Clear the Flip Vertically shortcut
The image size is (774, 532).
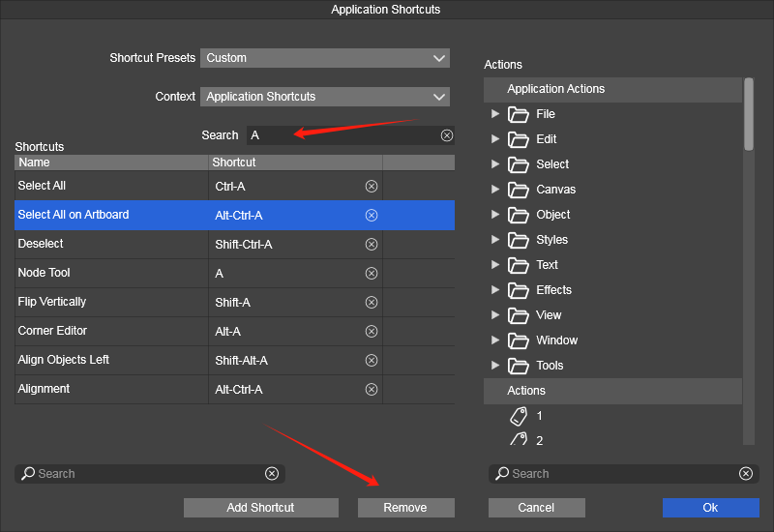click(372, 302)
